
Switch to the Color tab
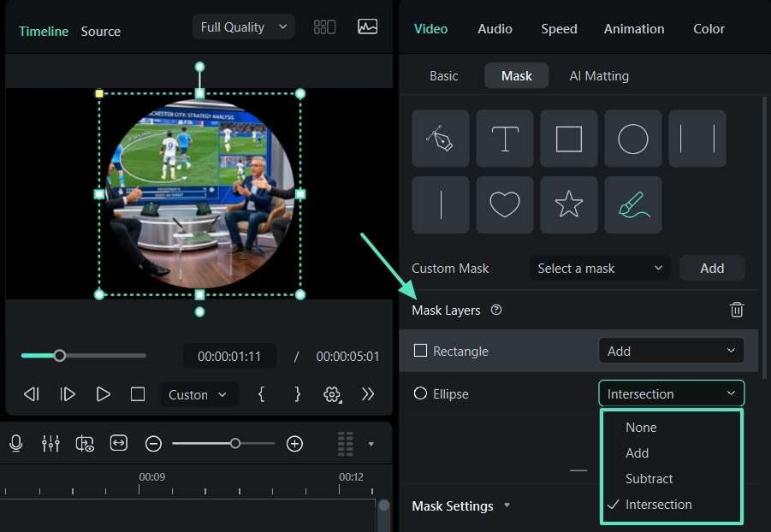point(709,29)
